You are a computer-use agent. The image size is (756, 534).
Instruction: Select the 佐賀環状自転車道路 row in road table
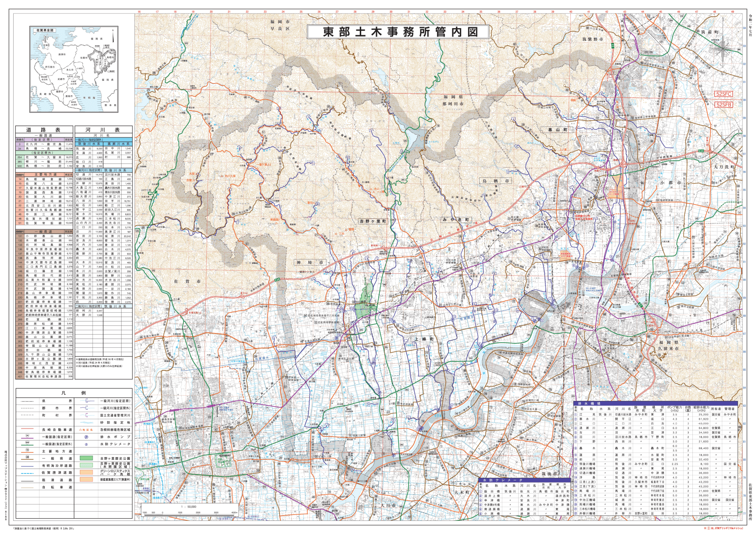(x=44, y=376)
